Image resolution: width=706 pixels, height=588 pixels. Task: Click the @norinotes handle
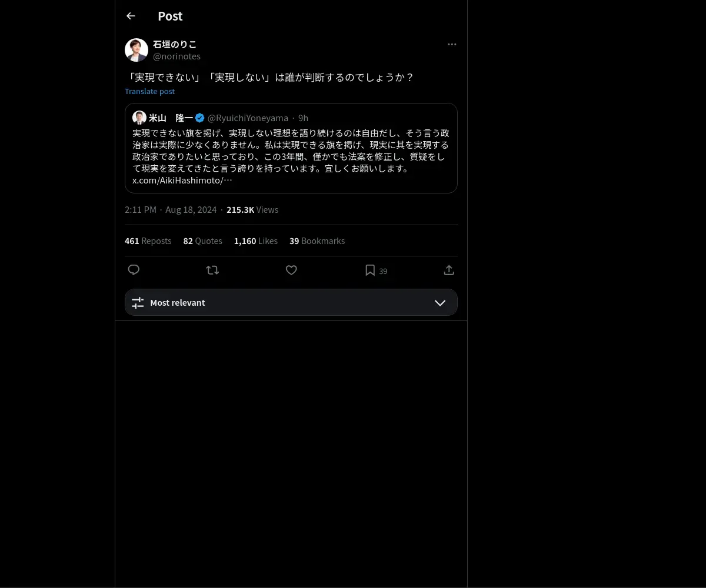pyautogui.click(x=176, y=56)
